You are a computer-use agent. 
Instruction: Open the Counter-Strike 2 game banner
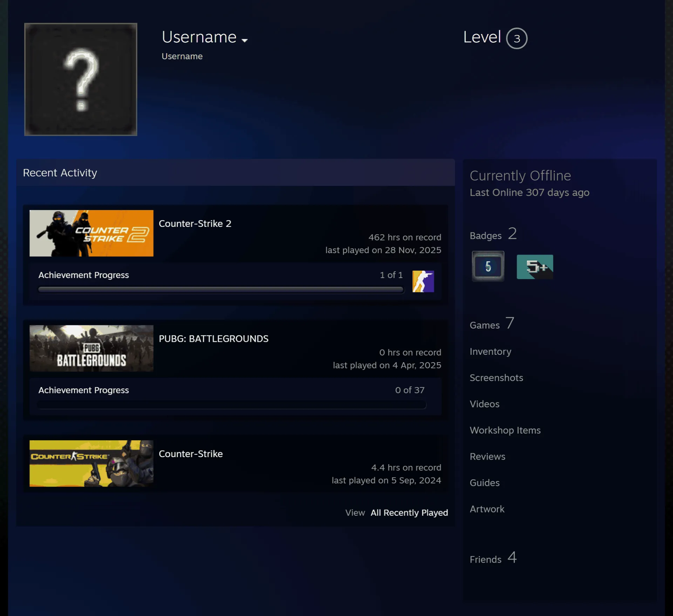pos(91,233)
